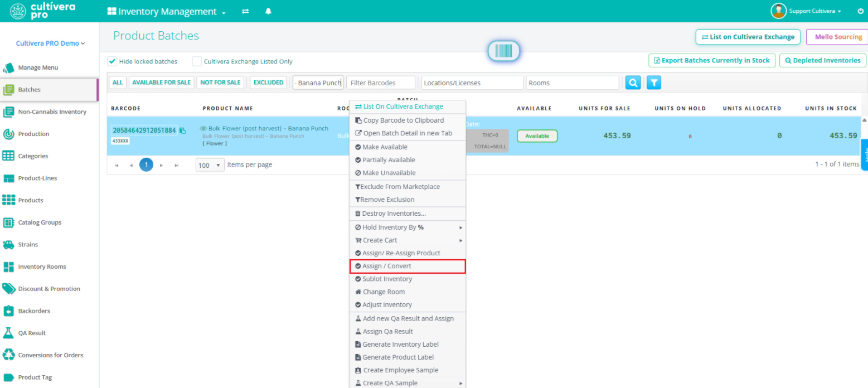868x388 pixels.
Task: Click the Cultivera Pro logo
Action: click(x=42, y=11)
